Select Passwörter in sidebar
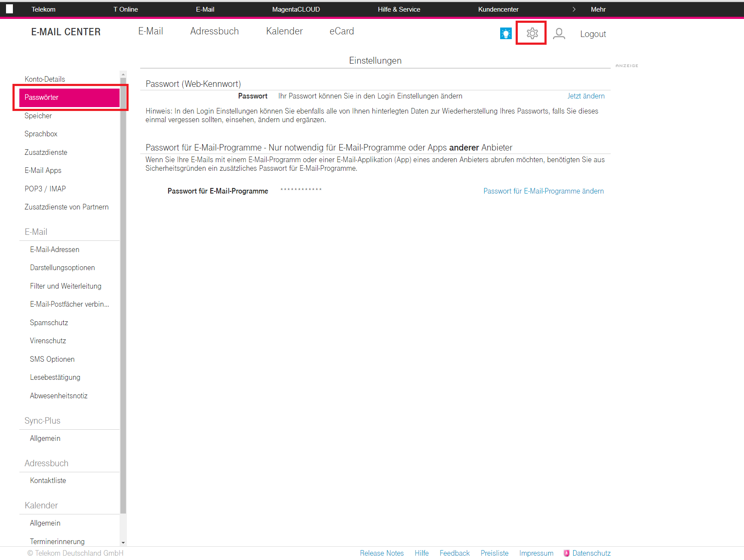The height and width of the screenshot is (560, 744). (69, 97)
